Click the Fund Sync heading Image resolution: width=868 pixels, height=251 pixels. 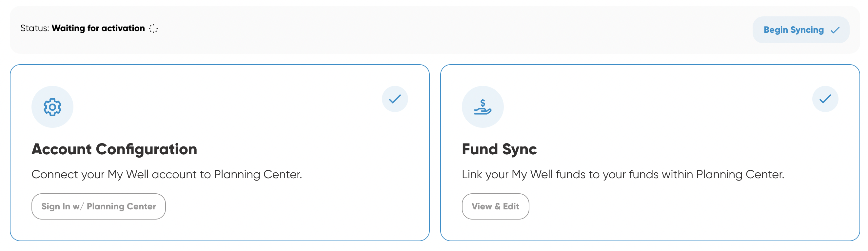pyautogui.click(x=499, y=149)
